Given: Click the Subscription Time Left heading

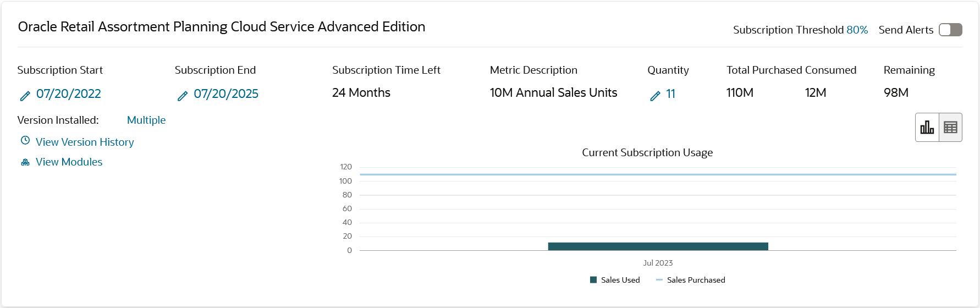Looking at the screenshot, I should click(x=386, y=70).
